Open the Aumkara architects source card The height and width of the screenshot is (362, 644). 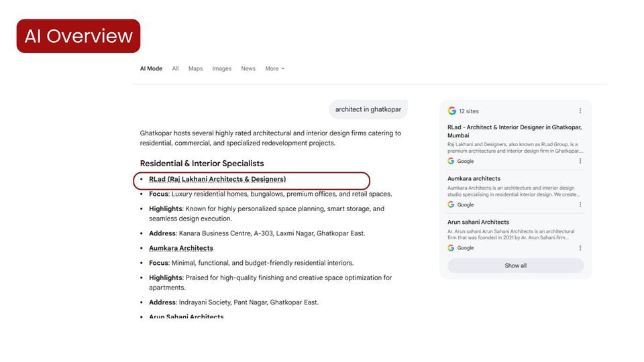(474, 178)
